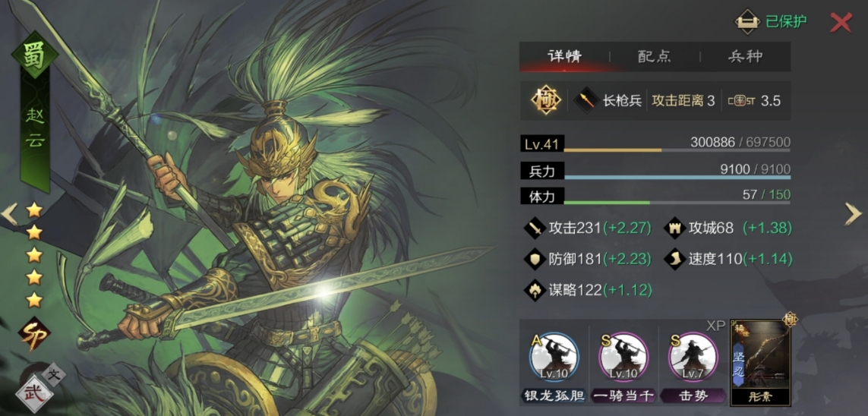Click the 蜀 faction emblem

point(34,55)
